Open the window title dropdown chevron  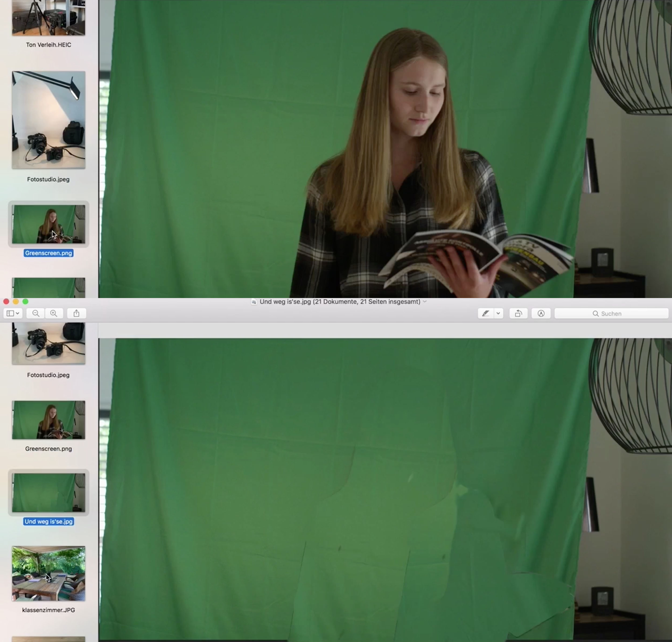click(425, 302)
